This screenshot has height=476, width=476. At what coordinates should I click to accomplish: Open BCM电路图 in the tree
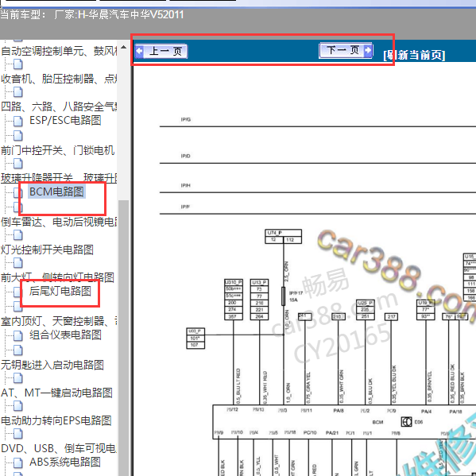[x=56, y=192]
